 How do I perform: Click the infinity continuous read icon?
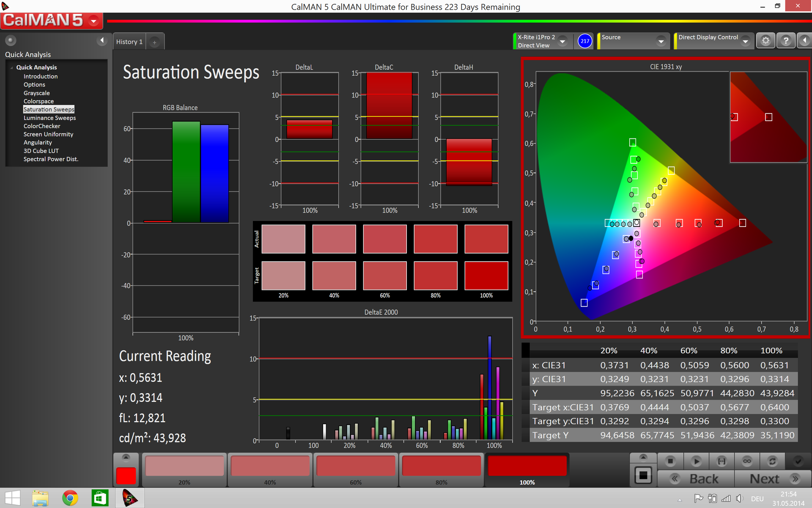click(x=747, y=461)
